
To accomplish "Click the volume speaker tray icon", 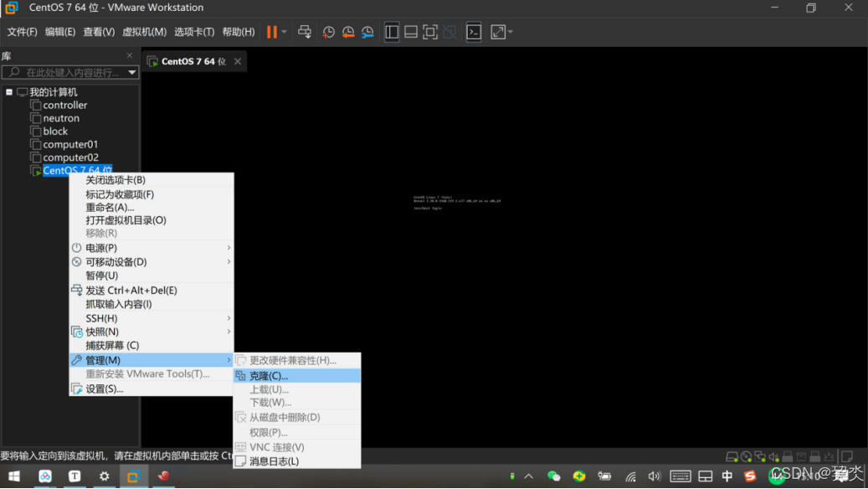I will coord(655,476).
